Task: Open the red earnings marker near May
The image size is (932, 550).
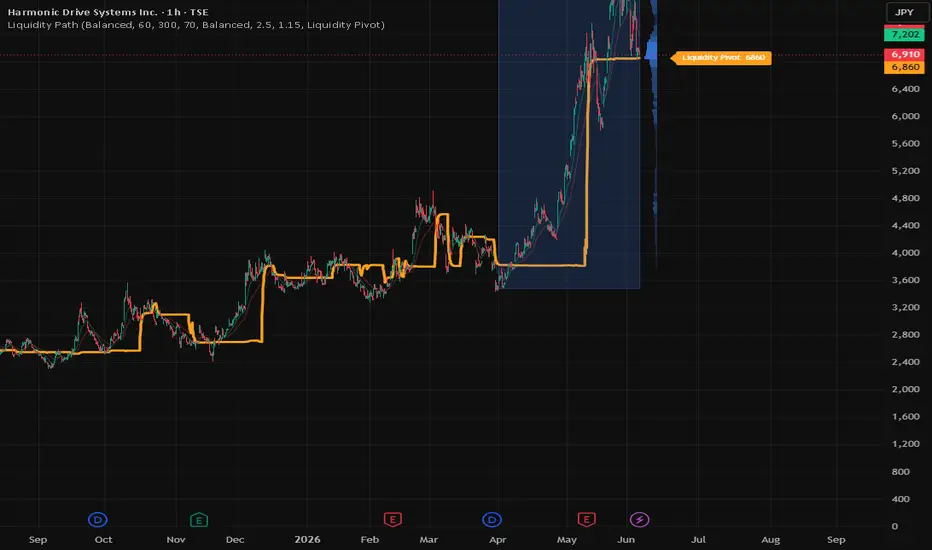Action: click(587, 520)
